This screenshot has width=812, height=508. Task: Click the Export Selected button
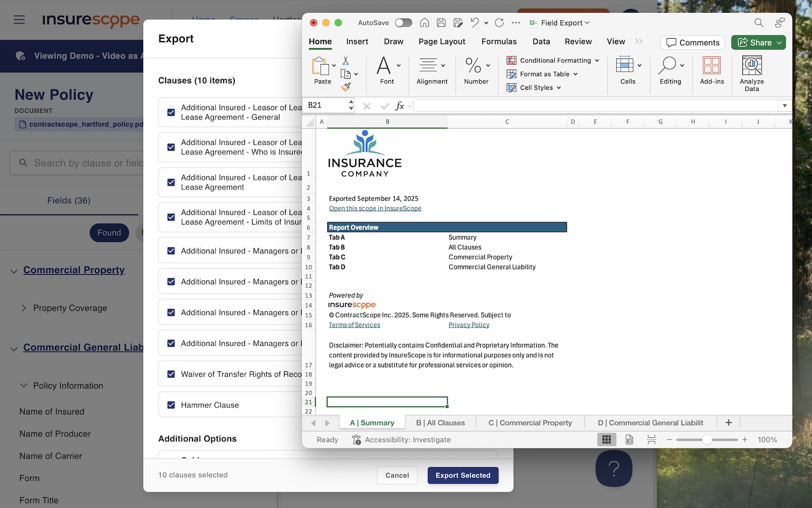coord(462,475)
